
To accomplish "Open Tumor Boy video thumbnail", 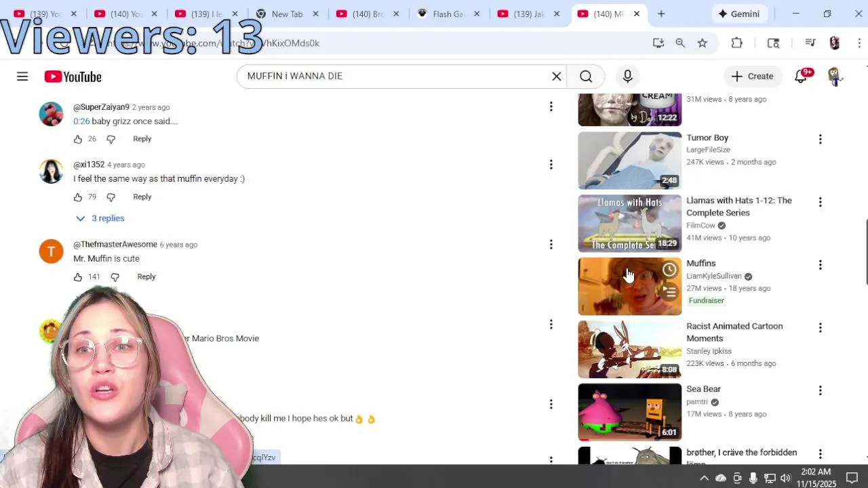I will pyautogui.click(x=629, y=161).
